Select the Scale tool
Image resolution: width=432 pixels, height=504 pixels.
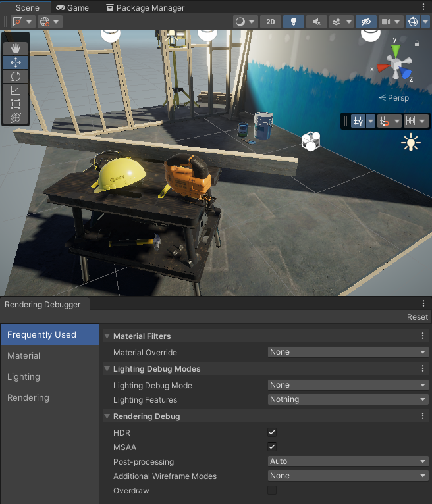pyautogui.click(x=16, y=90)
